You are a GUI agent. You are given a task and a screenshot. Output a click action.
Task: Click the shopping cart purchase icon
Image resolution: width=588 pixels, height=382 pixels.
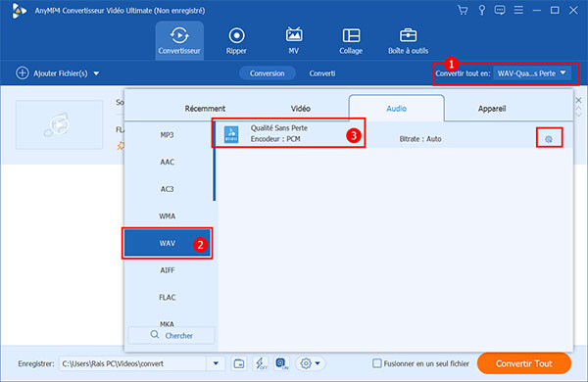coord(463,10)
